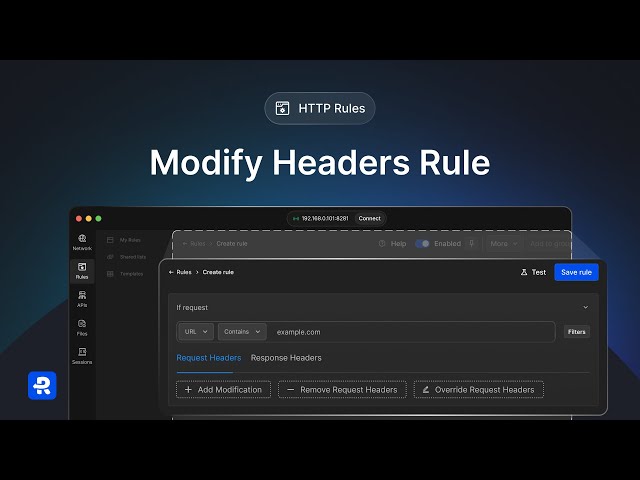The height and width of the screenshot is (480, 640).
Task: Select the Rules sidebar icon
Action: 82,267
